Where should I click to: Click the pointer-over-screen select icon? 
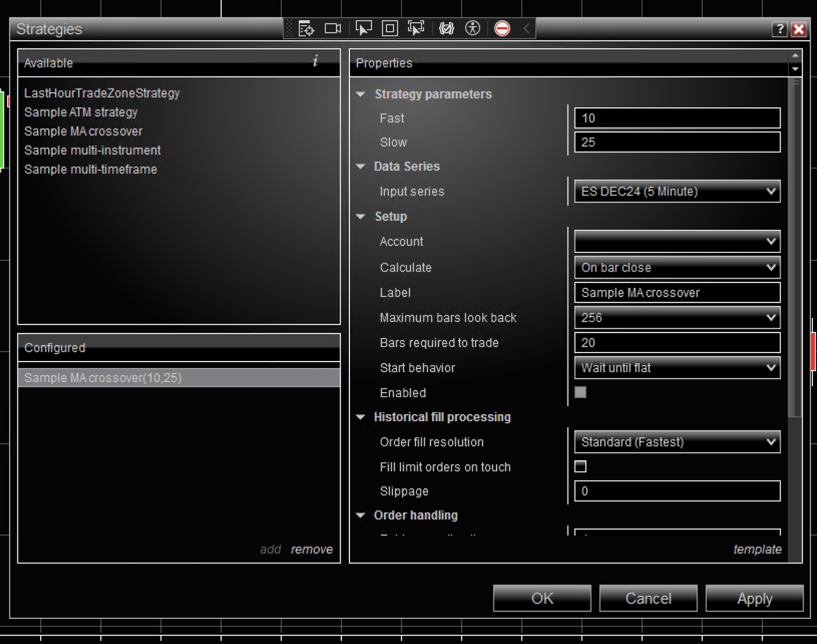pos(363,28)
